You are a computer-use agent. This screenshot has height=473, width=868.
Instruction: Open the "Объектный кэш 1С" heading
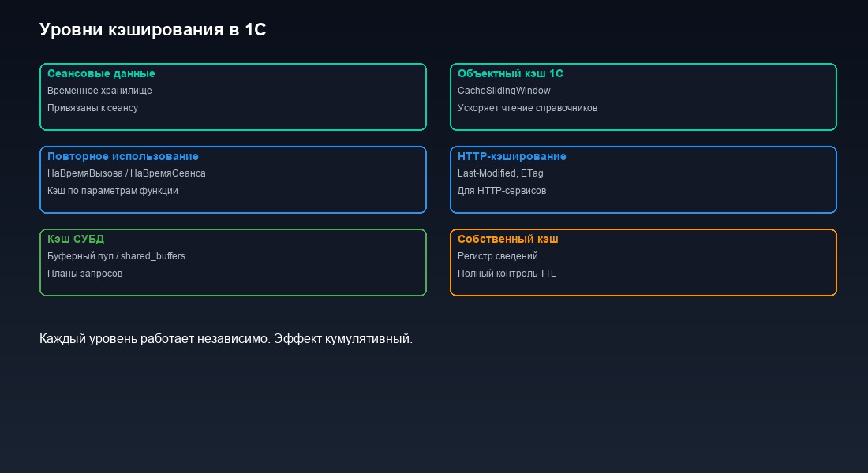[x=510, y=73]
